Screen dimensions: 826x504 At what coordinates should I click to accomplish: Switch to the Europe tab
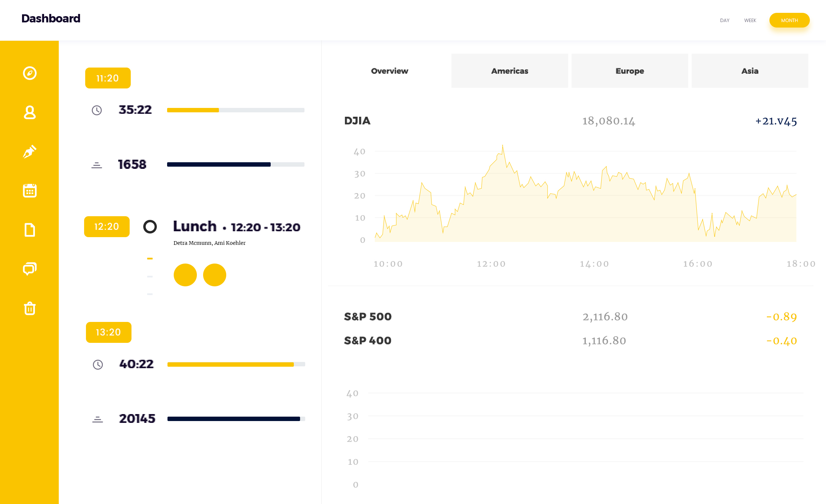pos(630,71)
